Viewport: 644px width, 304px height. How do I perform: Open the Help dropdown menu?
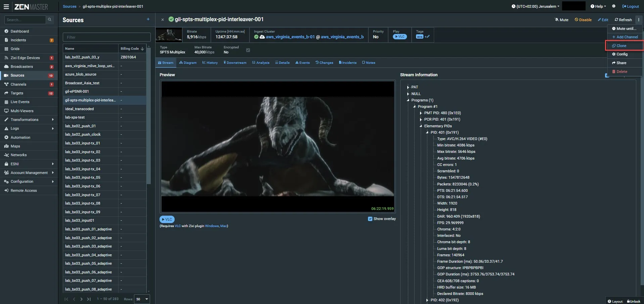598,6
